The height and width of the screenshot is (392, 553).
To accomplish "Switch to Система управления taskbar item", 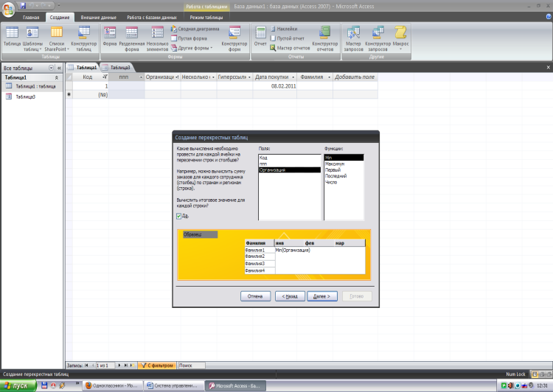I will [x=175, y=385].
